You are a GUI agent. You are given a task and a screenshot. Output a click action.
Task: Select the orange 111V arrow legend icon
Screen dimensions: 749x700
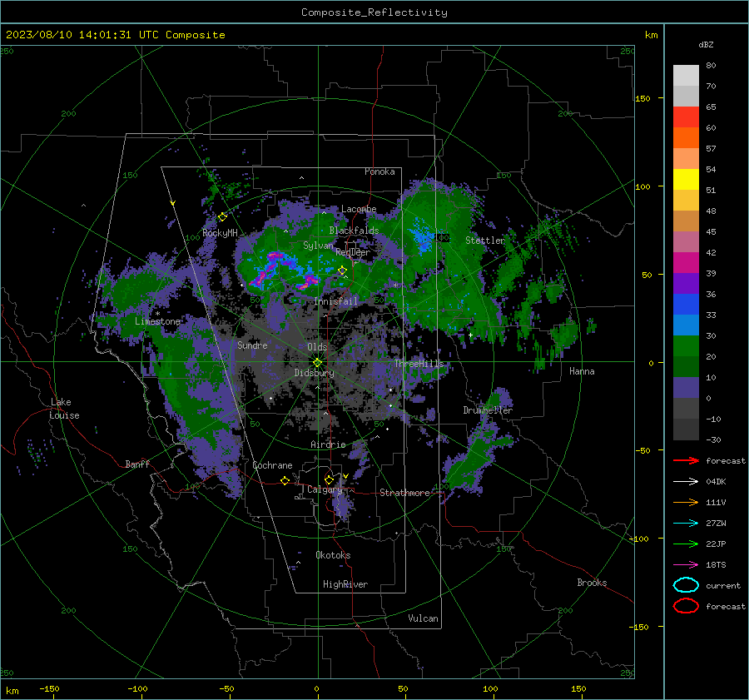point(686,502)
